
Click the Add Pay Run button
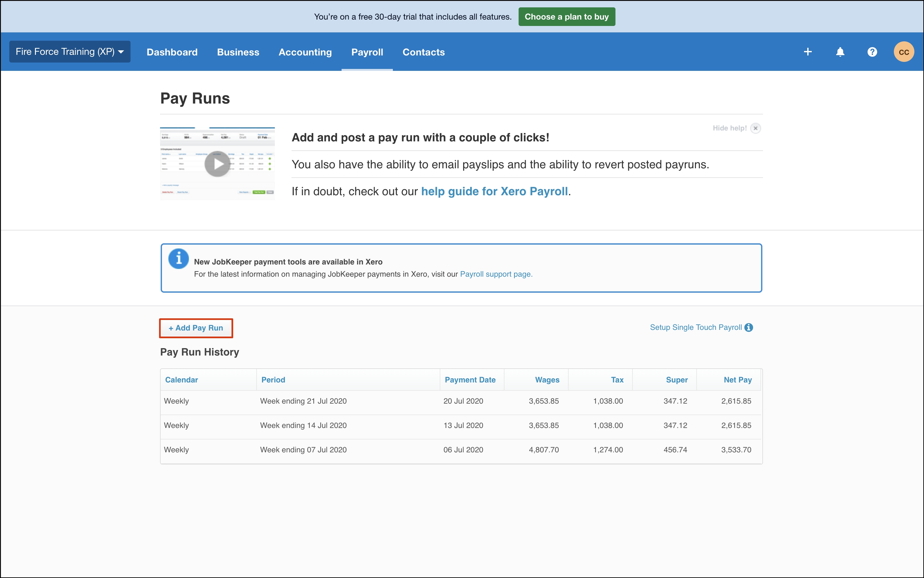(196, 328)
